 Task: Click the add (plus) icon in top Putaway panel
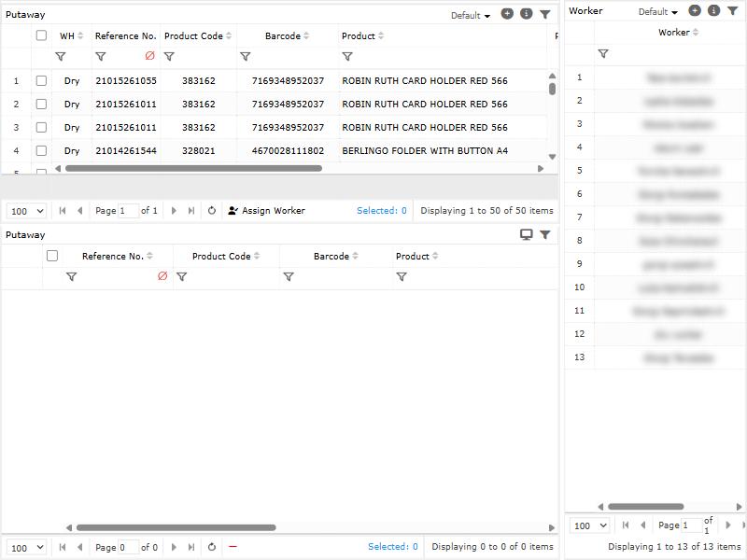pyautogui.click(x=507, y=14)
